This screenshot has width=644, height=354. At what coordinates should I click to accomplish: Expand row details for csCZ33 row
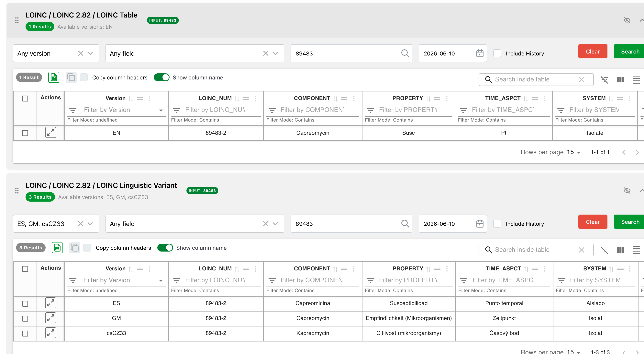tap(51, 333)
